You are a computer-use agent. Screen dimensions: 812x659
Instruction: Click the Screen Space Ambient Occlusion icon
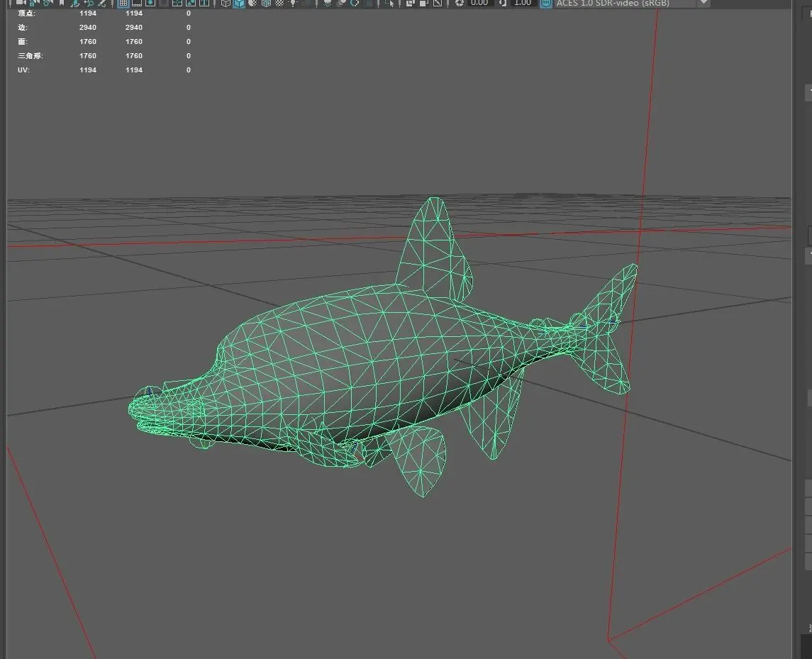coord(328,3)
